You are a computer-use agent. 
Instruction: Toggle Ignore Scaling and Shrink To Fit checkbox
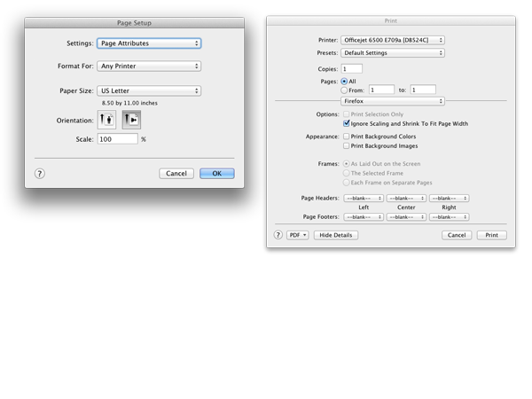point(346,124)
